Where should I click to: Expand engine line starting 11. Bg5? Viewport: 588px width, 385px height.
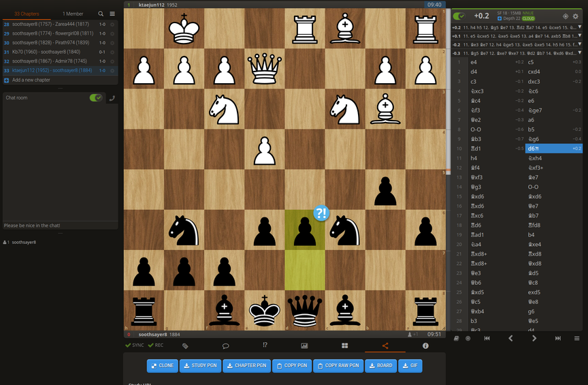point(580,53)
